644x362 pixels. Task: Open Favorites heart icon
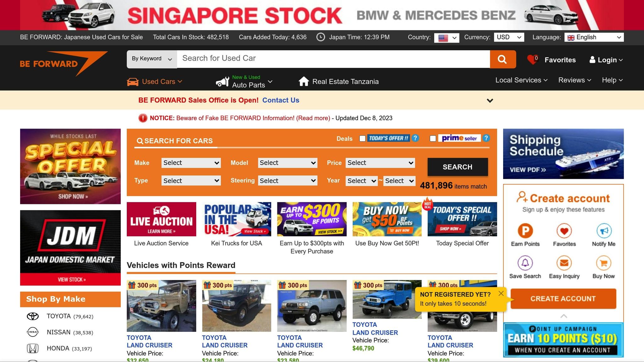point(532,59)
